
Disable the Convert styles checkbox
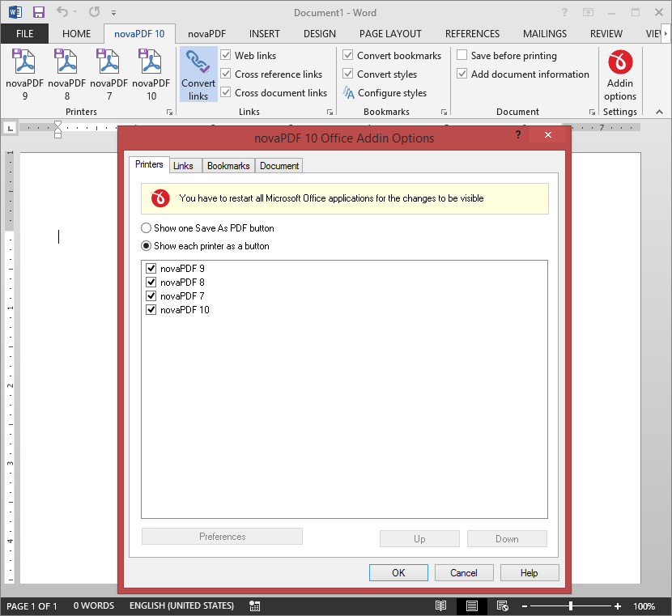pyautogui.click(x=348, y=74)
